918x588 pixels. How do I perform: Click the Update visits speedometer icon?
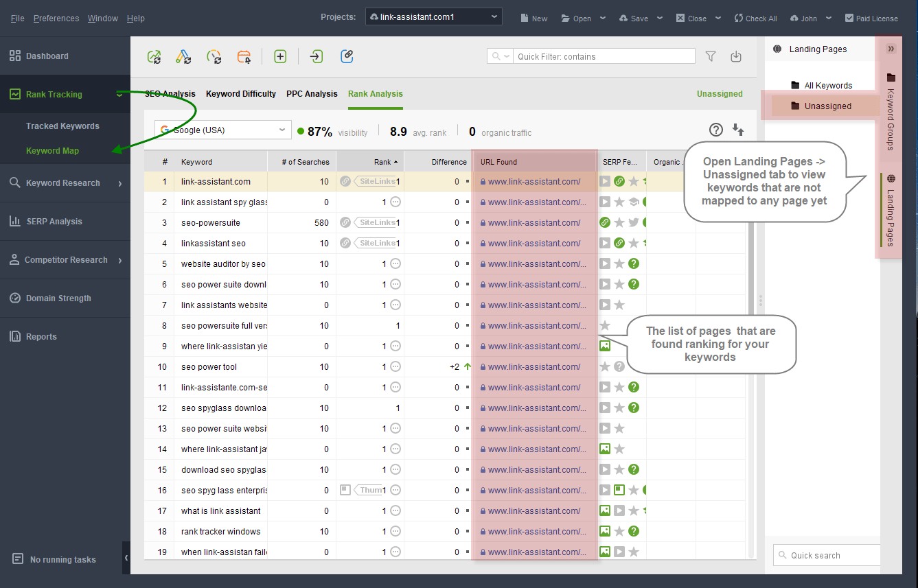tap(214, 57)
